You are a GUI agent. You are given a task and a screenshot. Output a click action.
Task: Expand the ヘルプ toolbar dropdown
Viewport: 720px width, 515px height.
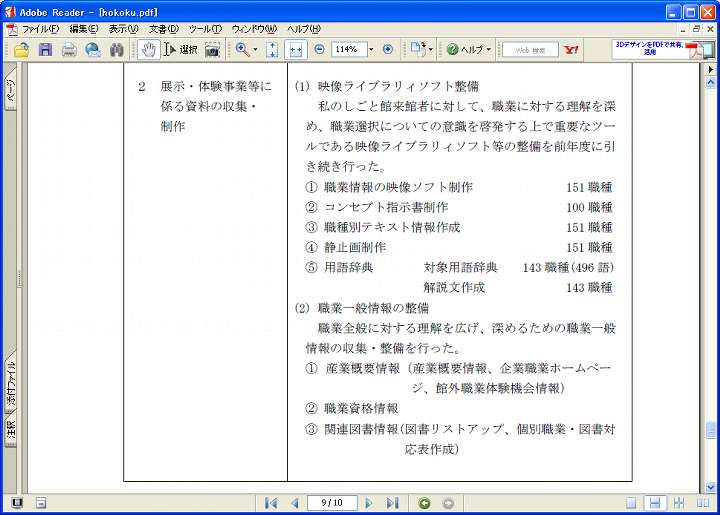(489, 49)
